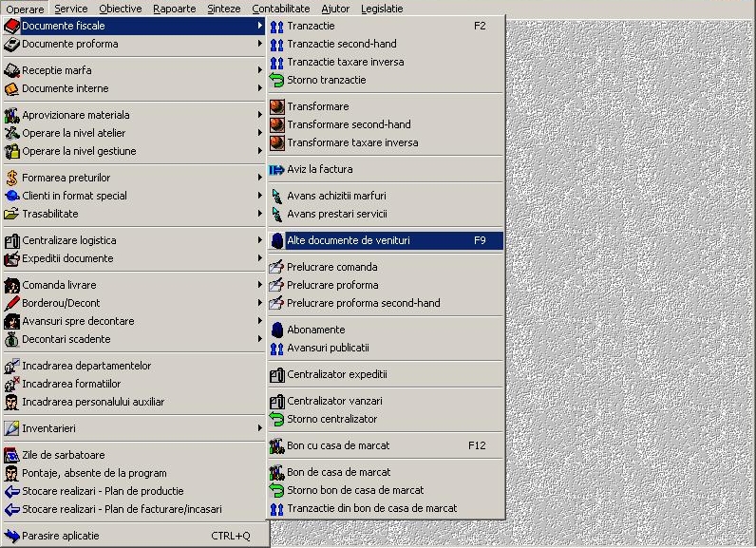Image resolution: width=756 pixels, height=548 pixels.
Task: Select Alte documente de venituri entry
Action: coord(349,241)
